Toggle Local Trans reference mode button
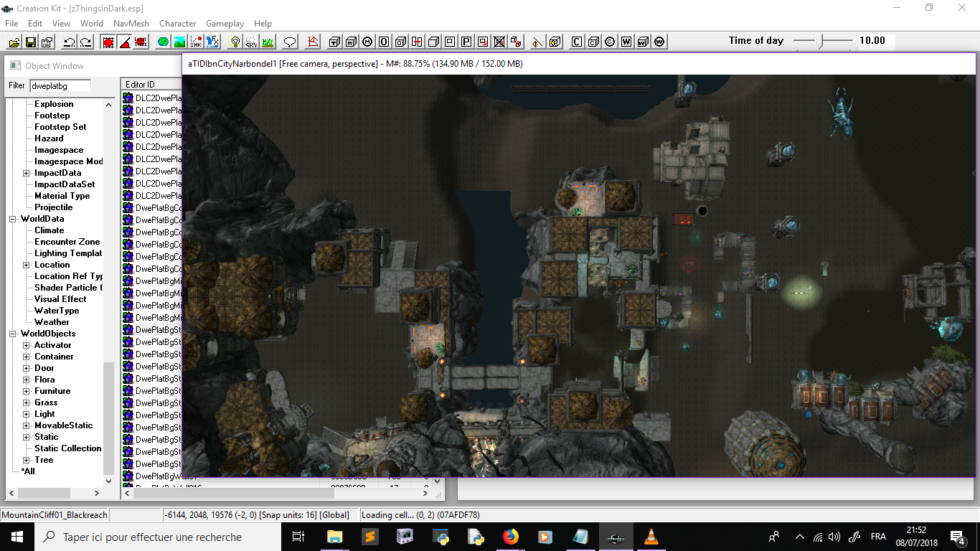Viewport: 980px width, 551px height. (141, 42)
